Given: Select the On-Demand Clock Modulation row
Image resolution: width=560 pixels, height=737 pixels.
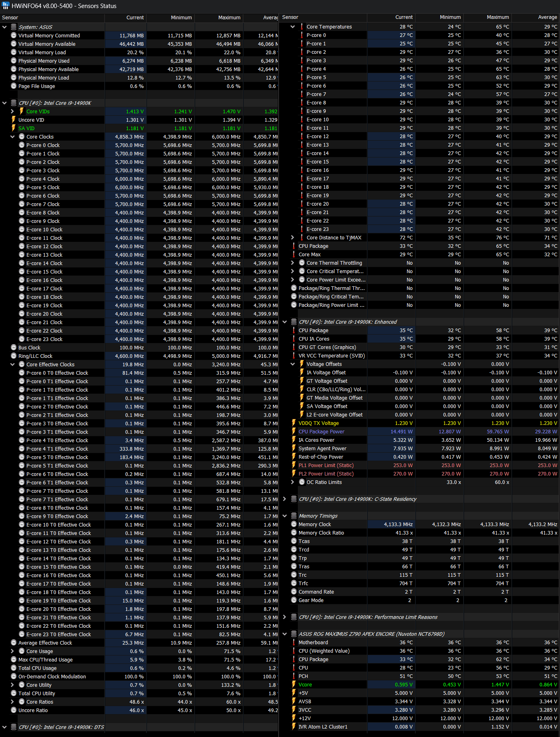Looking at the screenshot, I should point(139,676).
